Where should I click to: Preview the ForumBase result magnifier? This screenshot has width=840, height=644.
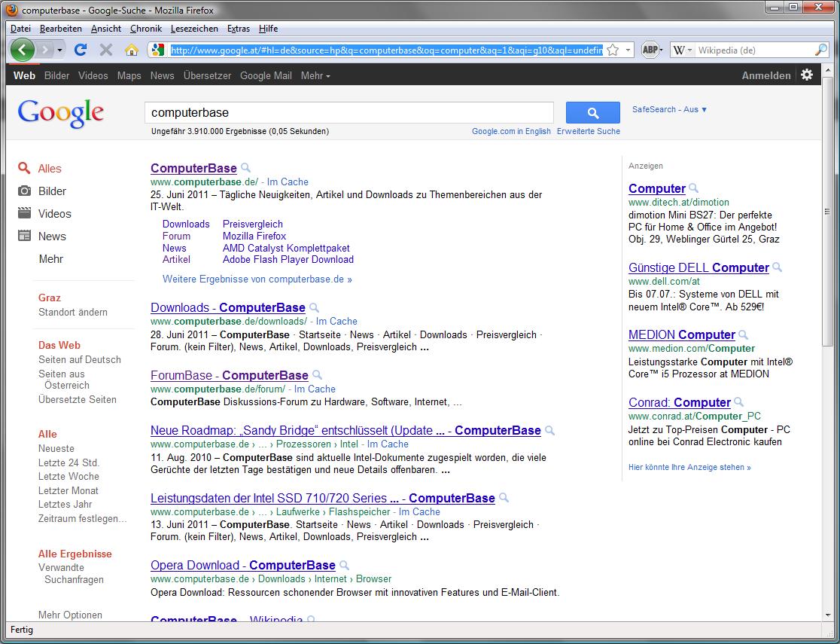317,375
